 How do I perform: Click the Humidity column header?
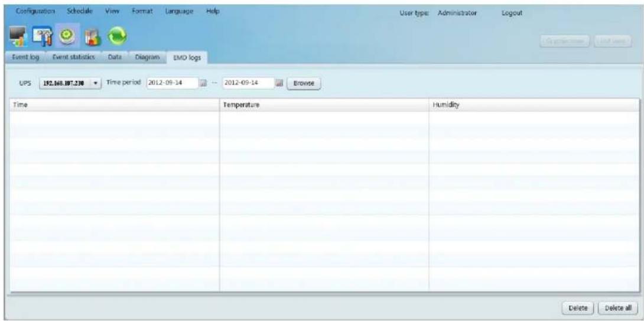click(x=534, y=105)
